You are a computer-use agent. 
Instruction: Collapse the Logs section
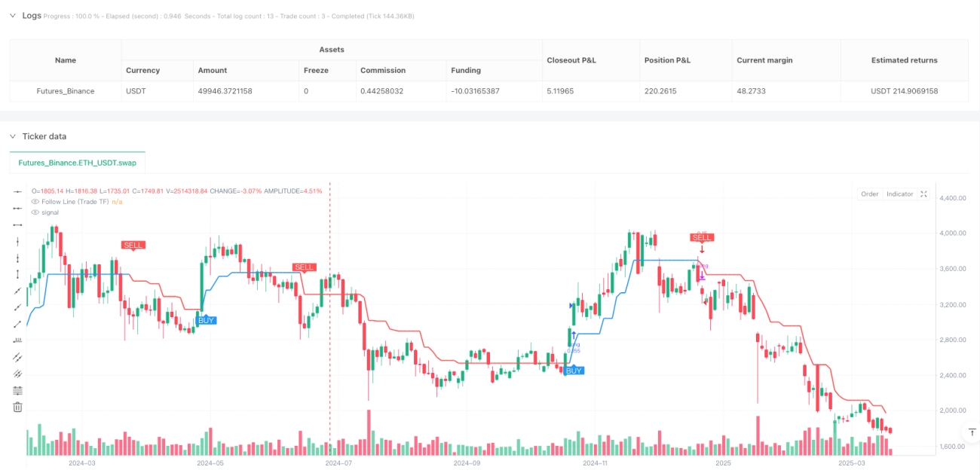coord(13,15)
